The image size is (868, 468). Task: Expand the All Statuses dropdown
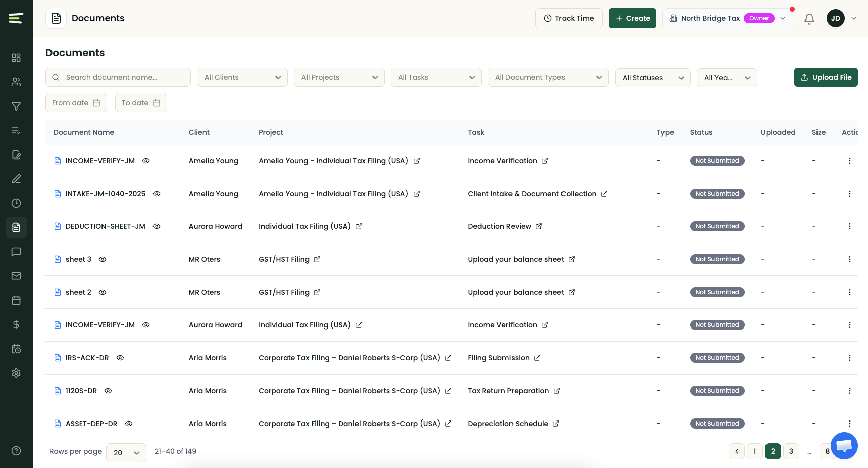click(653, 78)
